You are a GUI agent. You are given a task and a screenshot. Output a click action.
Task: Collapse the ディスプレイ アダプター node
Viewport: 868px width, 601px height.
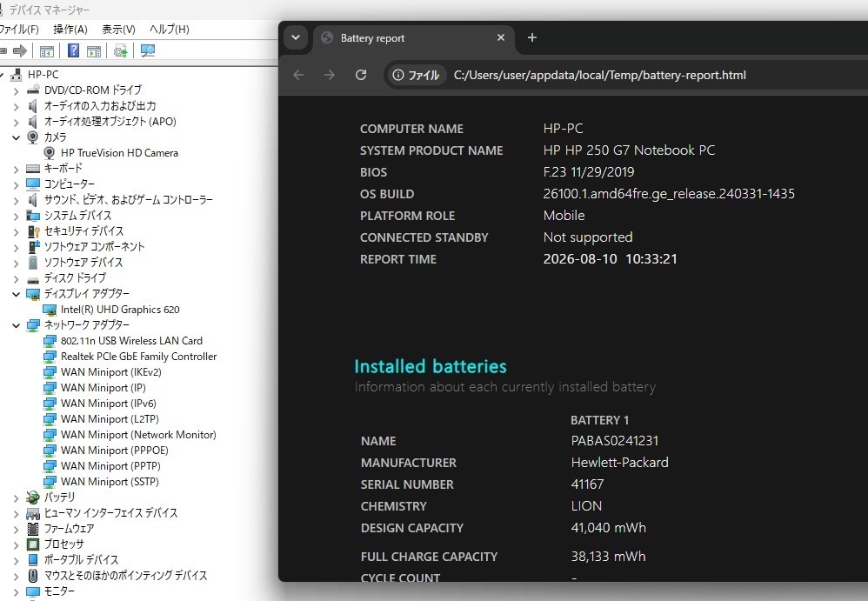pos(16,295)
